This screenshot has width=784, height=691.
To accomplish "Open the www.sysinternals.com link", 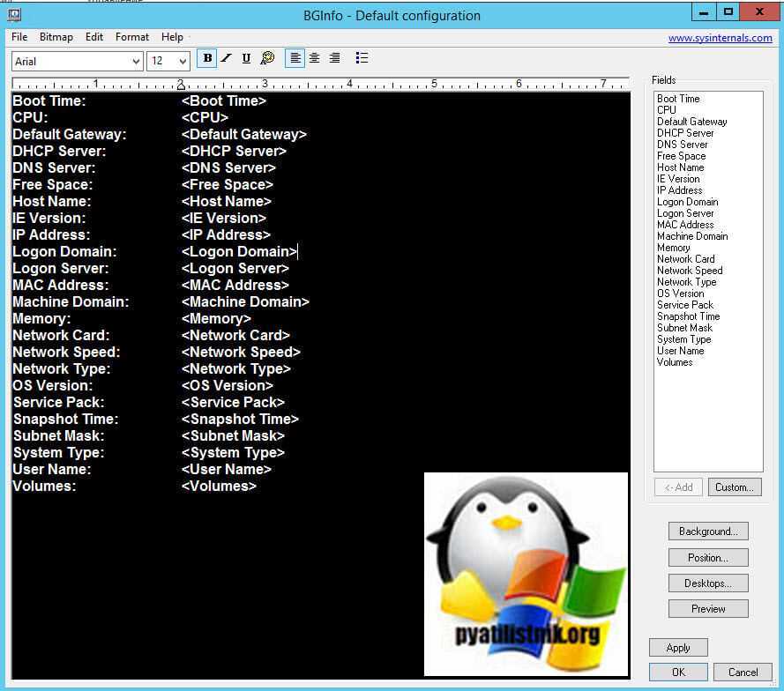I will [x=720, y=38].
